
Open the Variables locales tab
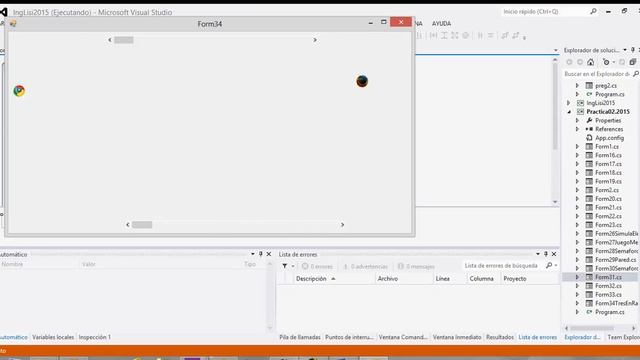coord(53,337)
